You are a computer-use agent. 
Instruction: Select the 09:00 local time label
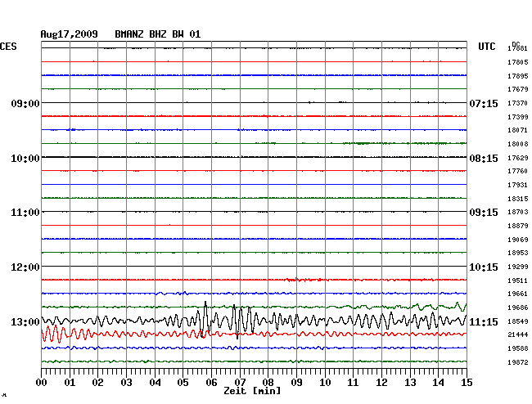tap(25, 103)
